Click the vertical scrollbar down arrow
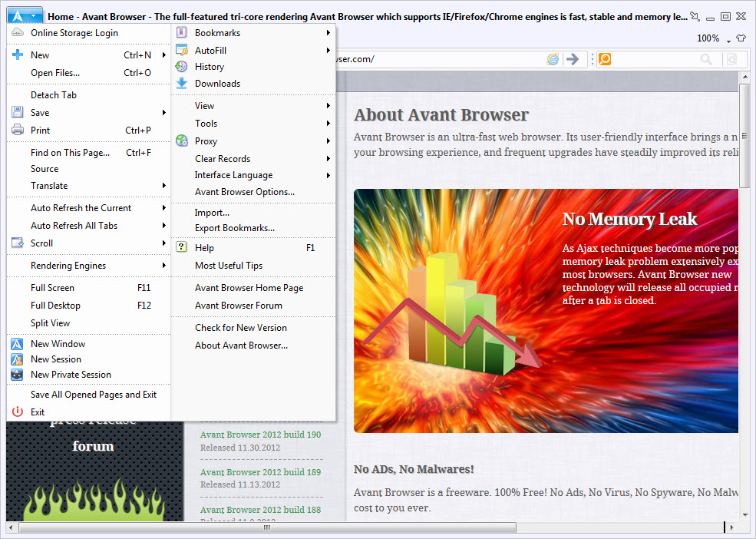The height and width of the screenshot is (539, 756). (745, 515)
